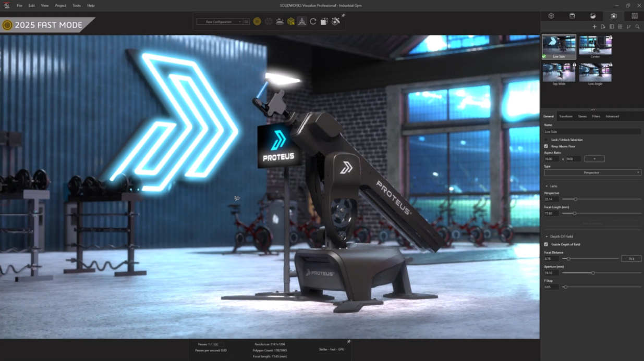Click the turntable toolbar icon
The image size is (644, 361).
(x=280, y=21)
